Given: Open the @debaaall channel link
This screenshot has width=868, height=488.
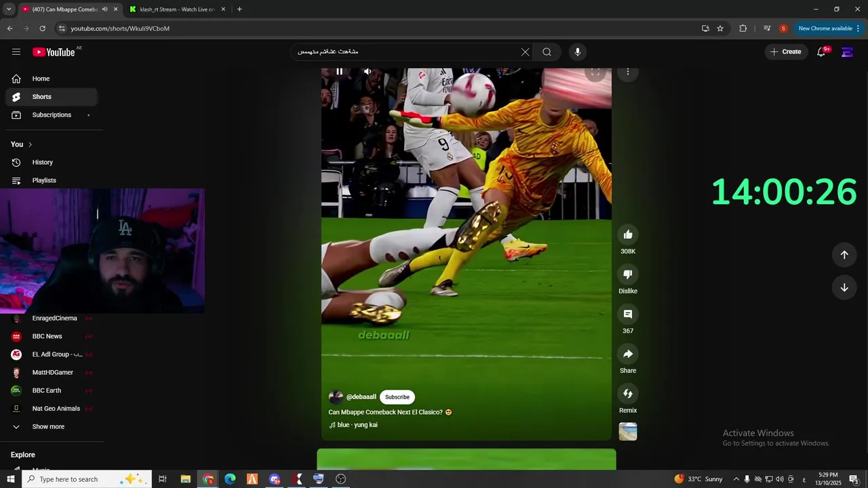Looking at the screenshot, I should point(361,397).
